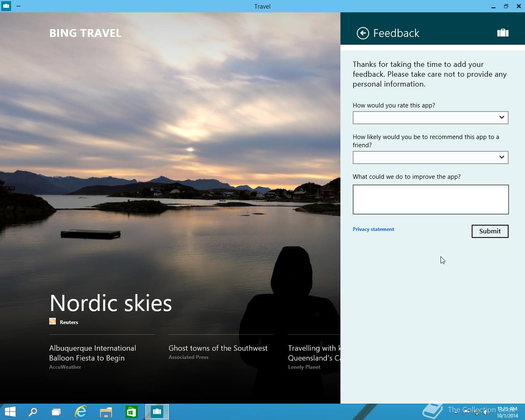Viewport: 525px width, 420px height.
Task: Click the Travel suitcase icon in Feedback header
Action: pyautogui.click(x=503, y=33)
